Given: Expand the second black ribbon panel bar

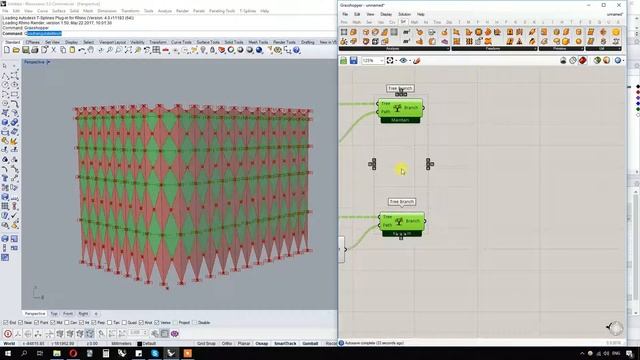Looking at the screenshot, I should tap(494, 49).
